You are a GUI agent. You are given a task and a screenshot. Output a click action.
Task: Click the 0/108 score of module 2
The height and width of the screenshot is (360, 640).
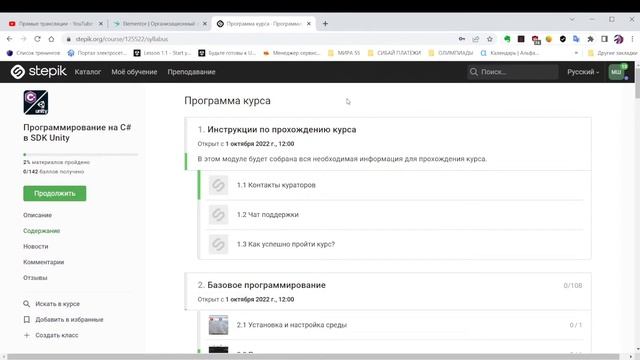click(x=573, y=285)
